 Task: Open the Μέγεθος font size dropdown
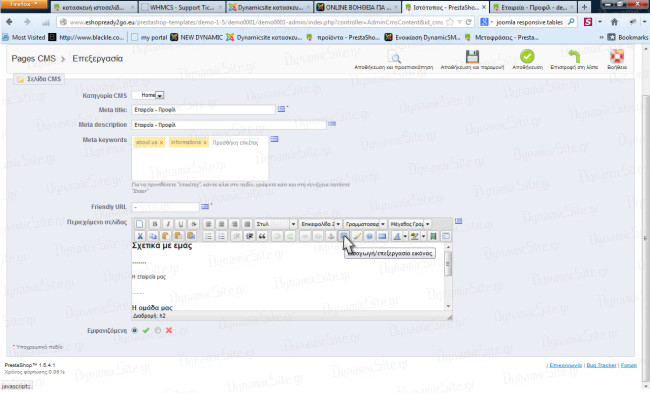[x=410, y=224]
